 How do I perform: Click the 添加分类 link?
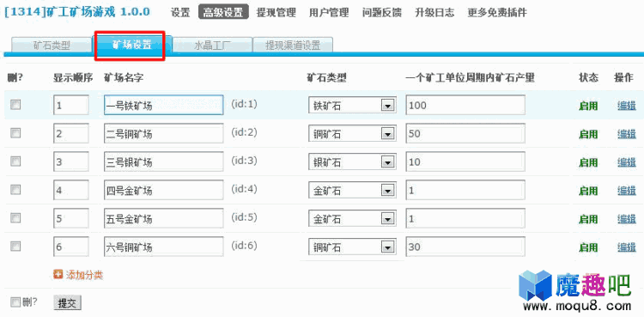pyautogui.click(x=84, y=275)
